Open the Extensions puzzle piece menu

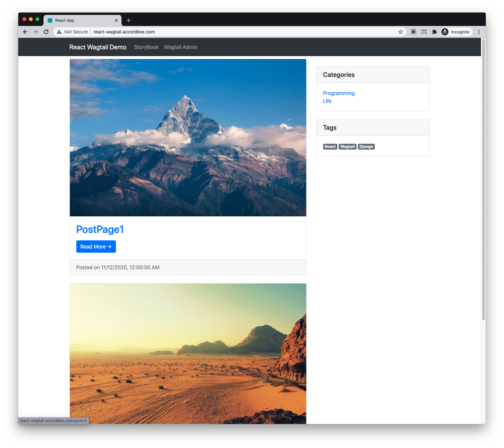tap(435, 32)
